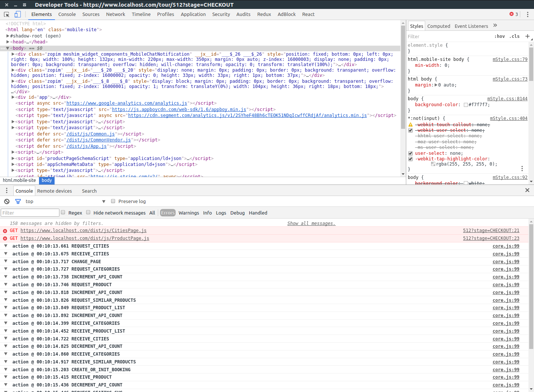Open the Sources panel tab
Image resolution: width=534 pixels, height=392 pixels.
coord(91,14)
